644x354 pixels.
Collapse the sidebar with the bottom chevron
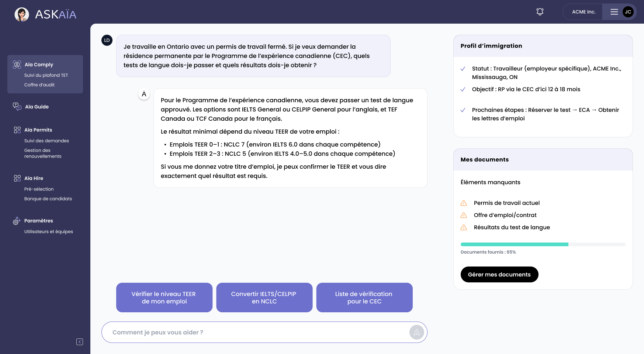tap(79, 341)
